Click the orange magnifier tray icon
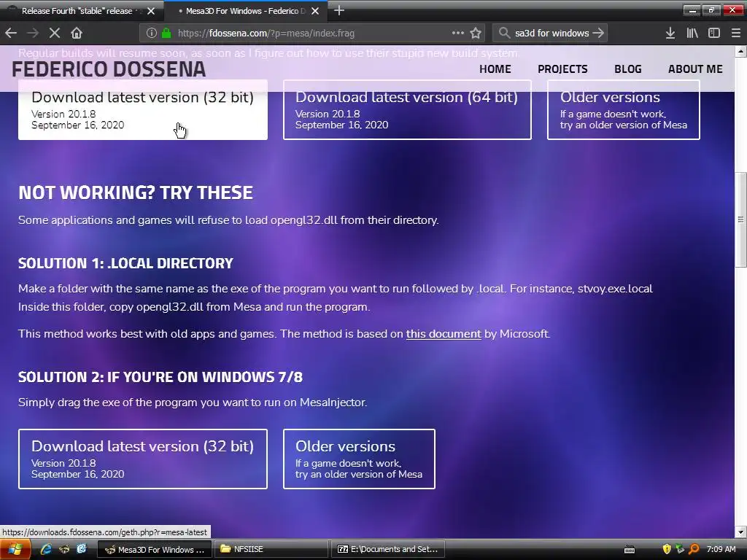747x560 pixels. (694, 549)
